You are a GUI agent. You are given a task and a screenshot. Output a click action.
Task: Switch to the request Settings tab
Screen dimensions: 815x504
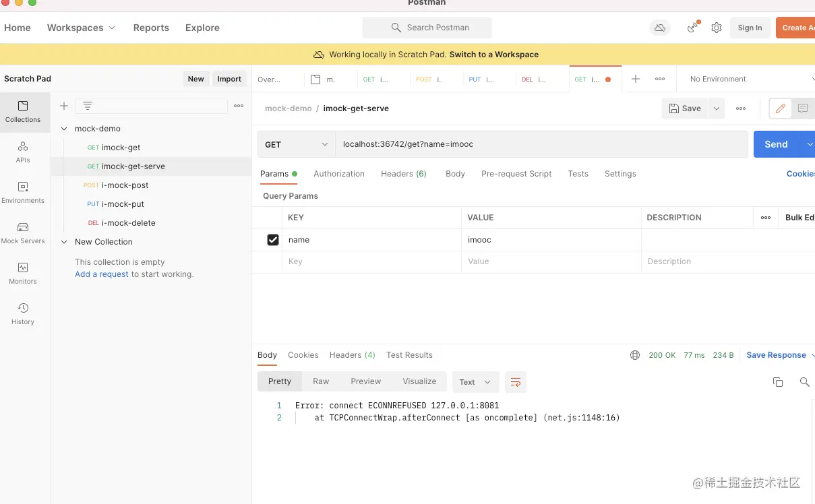[x=620, y=174]
